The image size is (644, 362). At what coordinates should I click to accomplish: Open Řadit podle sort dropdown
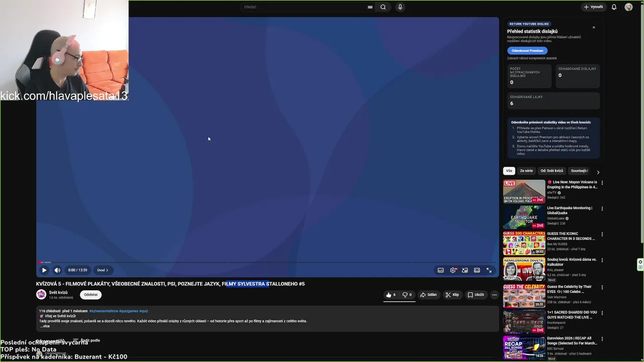[87, 340]
